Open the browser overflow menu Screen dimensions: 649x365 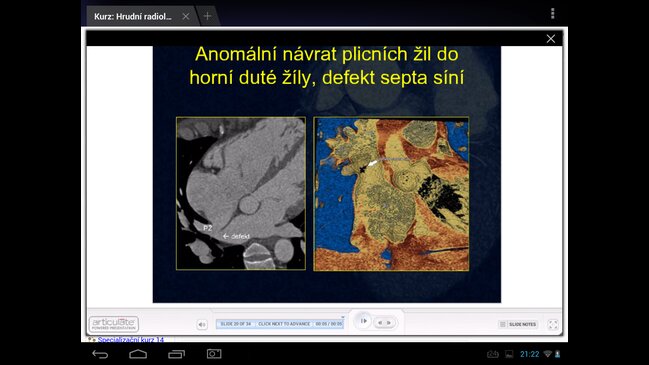pos(552,14)
